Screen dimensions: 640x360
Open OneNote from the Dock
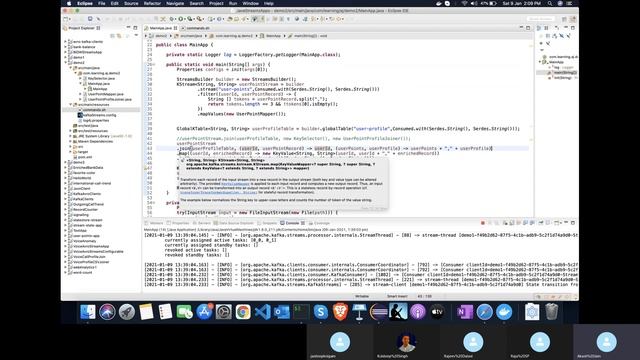tap(464, 312)
